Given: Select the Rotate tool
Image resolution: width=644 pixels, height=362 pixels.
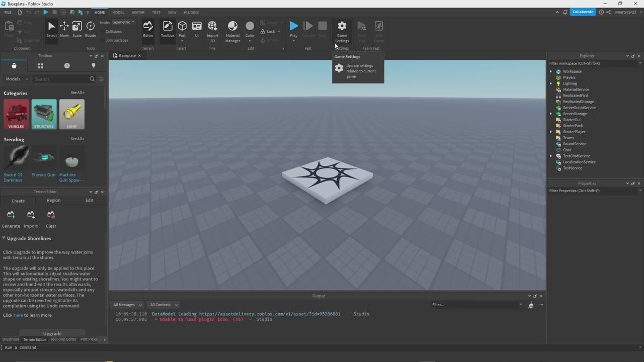Looking at the screenshot, I should tap(91, 30).
